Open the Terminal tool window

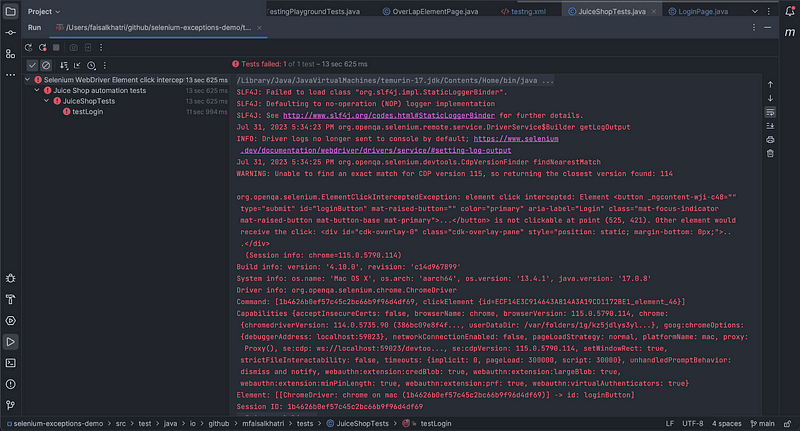(10, 363)
